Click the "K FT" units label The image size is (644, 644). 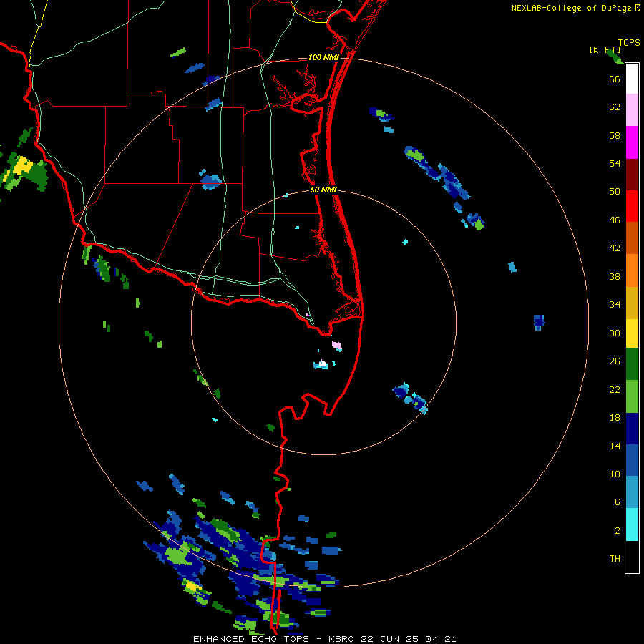[605, 49]
